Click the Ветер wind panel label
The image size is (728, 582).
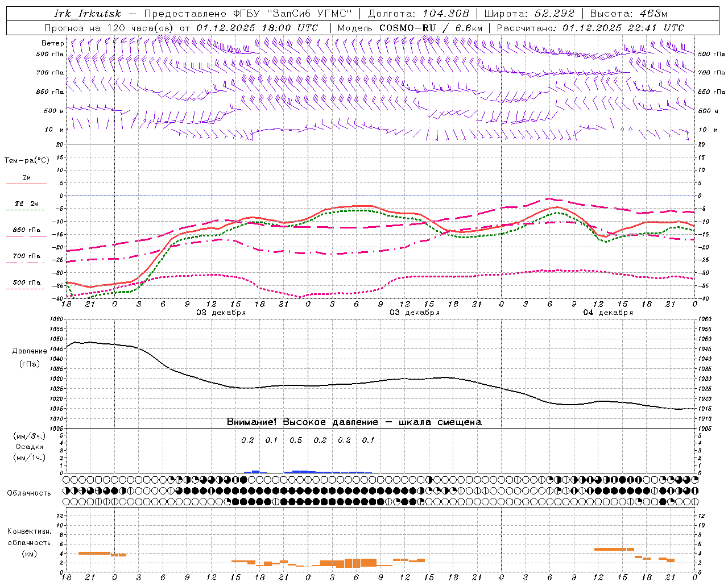tap(53, 43)
